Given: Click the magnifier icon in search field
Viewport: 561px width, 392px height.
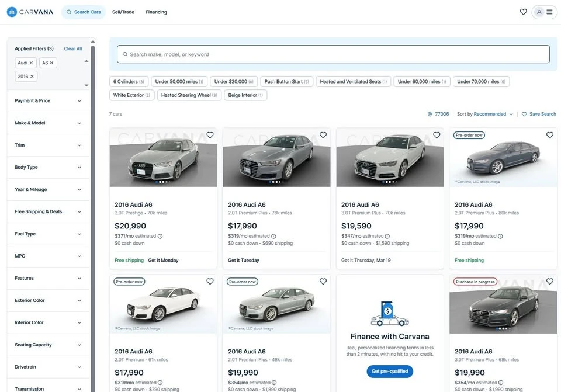Looking at the screenshot, I should pyautogui.click(x=125, y=54).
